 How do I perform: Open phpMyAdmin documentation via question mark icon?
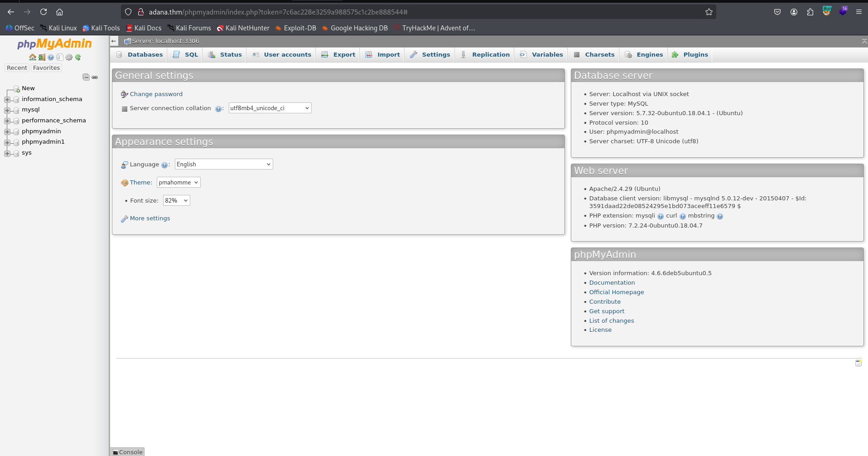tap(51, 57)
